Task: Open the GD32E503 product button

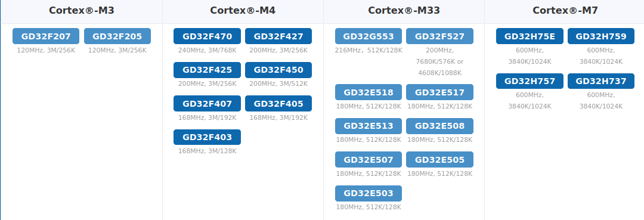Action: pyautogui.click(x=369, y=193)
